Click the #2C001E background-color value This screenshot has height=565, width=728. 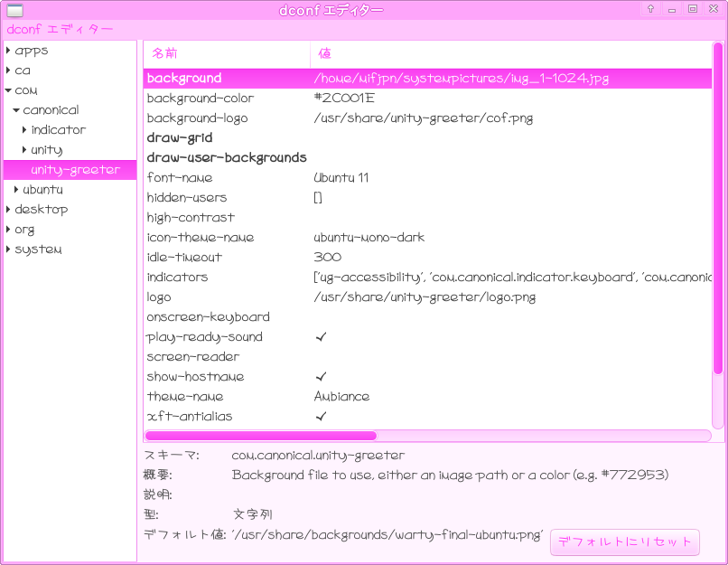coord(343,99)
